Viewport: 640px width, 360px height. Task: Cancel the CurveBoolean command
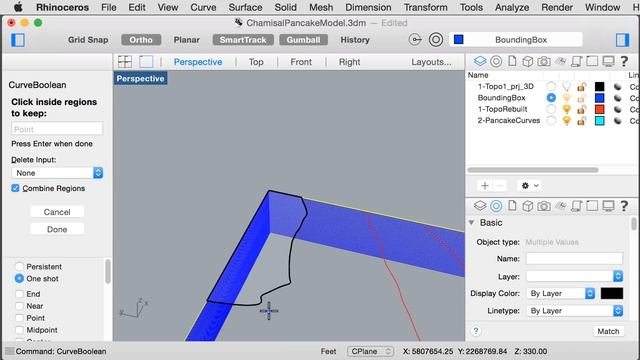[x=57, y=212]
